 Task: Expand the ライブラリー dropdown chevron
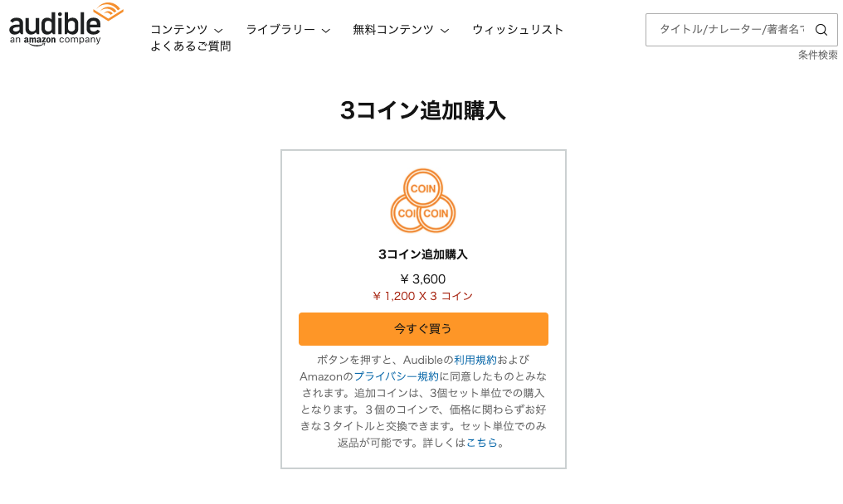pos(326,31)
